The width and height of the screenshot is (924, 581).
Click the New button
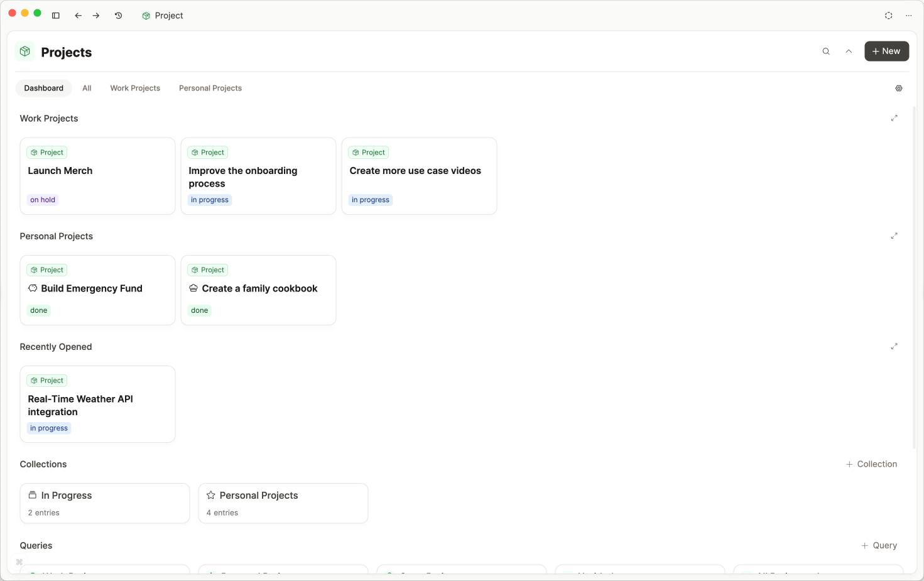pyautogui.click(x=886, y=52)
